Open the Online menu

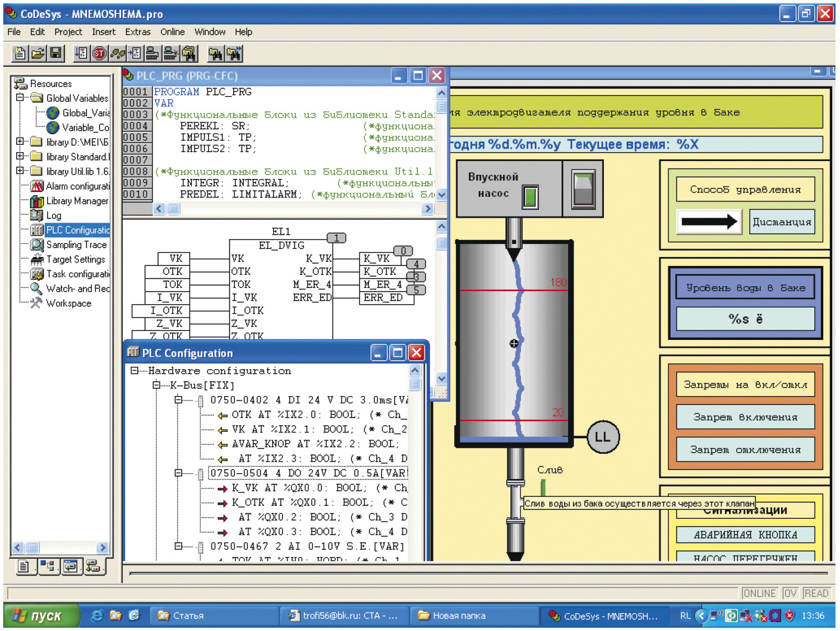(x=172, y=32)
